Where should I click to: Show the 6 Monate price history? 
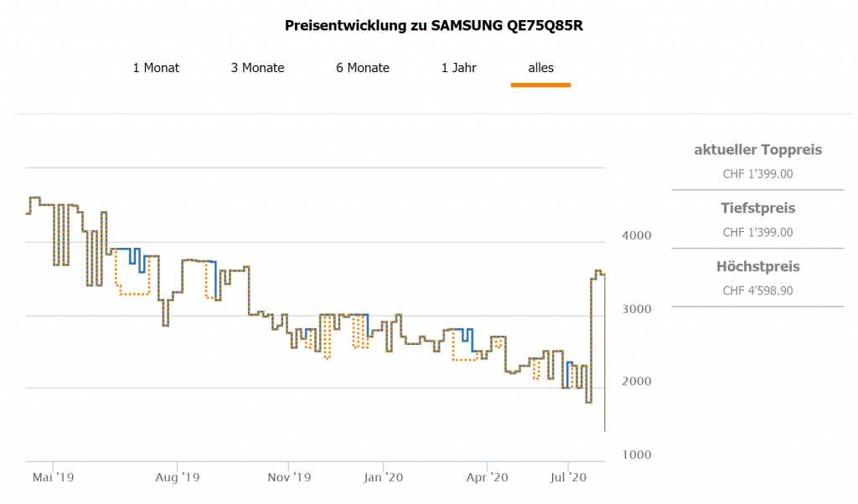[x=363, y=68]
